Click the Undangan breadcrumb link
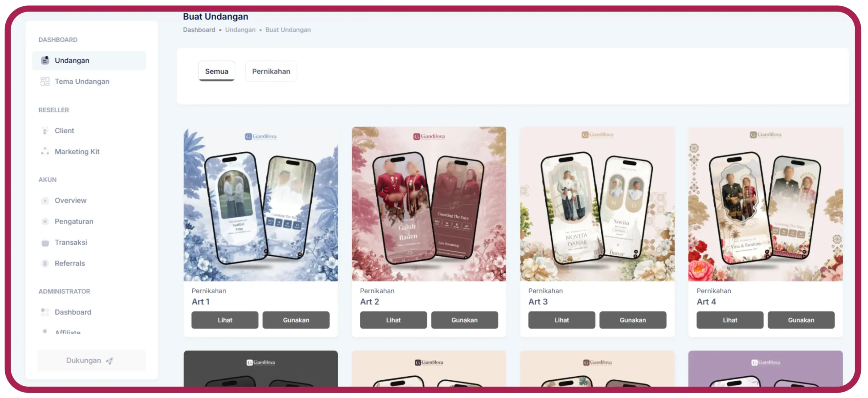This screenshot has height=398, width=868. (240, 30)
